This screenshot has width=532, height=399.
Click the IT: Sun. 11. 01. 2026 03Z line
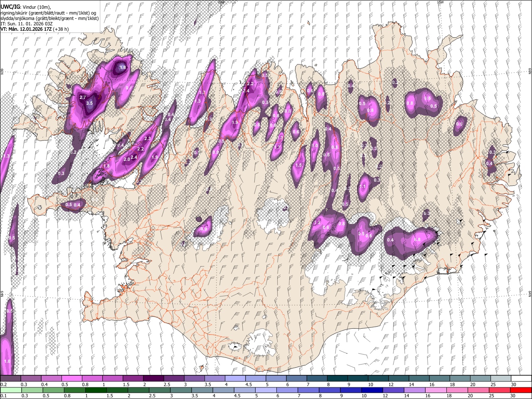tap(27, 24)
